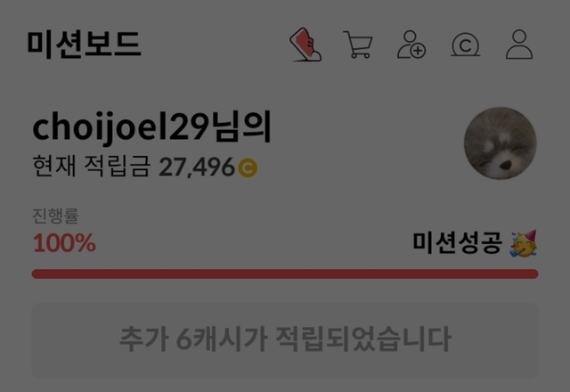Tap the party face emoji
This screenshot has width=570, height=392.
click(524, 243)
